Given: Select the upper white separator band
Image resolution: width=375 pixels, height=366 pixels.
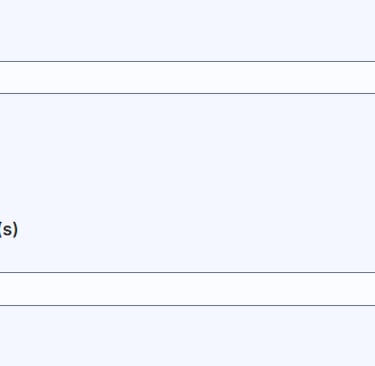Looking at the screenshot, I should [x=187, y=77].
